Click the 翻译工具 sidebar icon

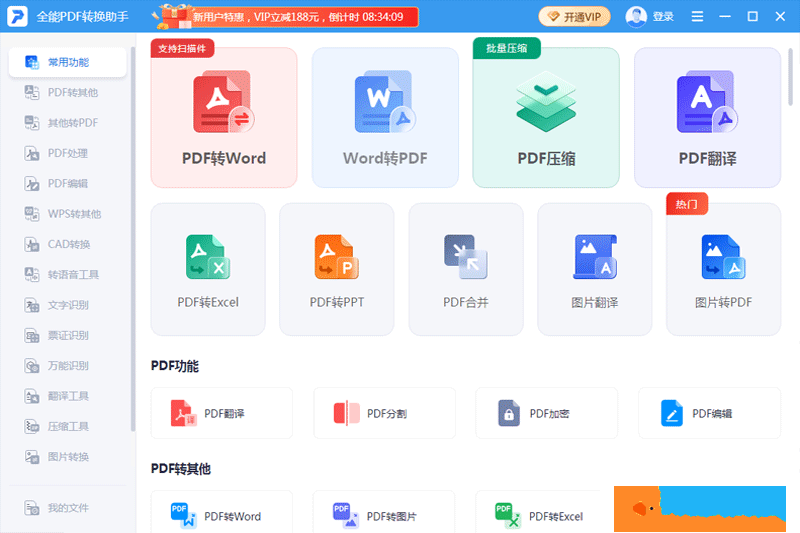(32, 396)
